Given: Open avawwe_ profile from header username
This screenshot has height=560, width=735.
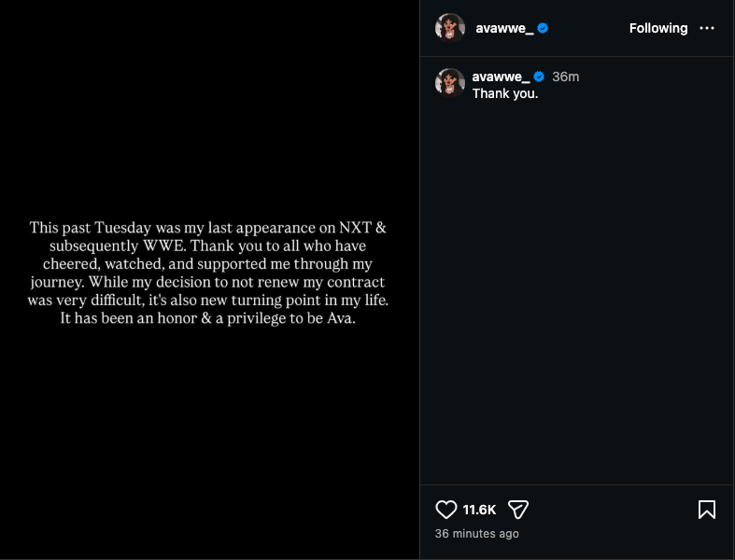Looking at the screenshot, I should (504, 28).
